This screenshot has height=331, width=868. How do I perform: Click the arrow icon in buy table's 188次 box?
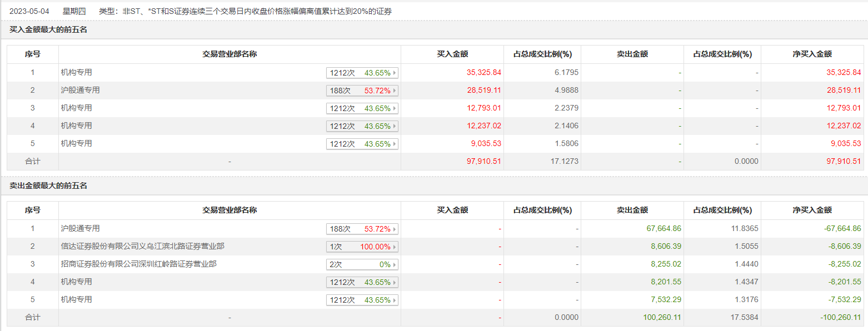395,91
